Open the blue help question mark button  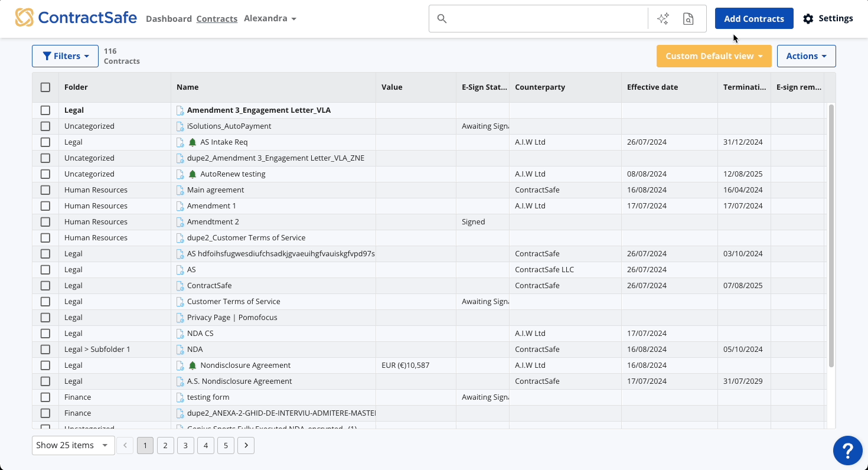tap(848, 451)
